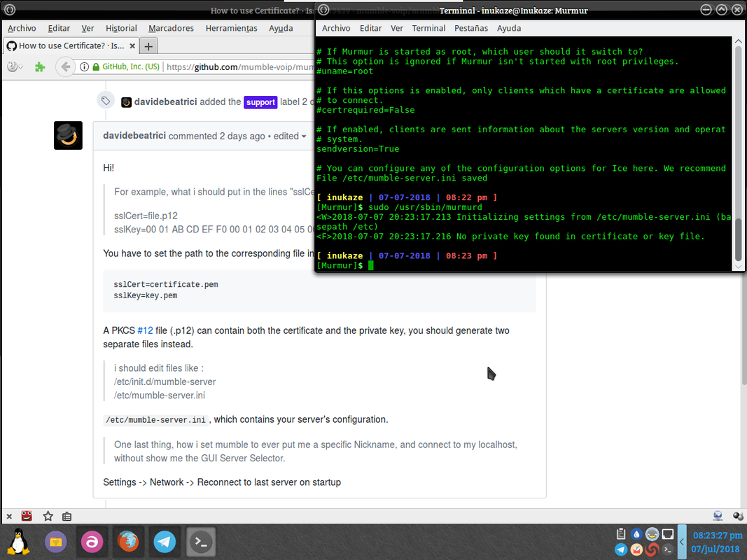Show site information via the info icon
Screen dimensions: 747x560
(84, 66)
